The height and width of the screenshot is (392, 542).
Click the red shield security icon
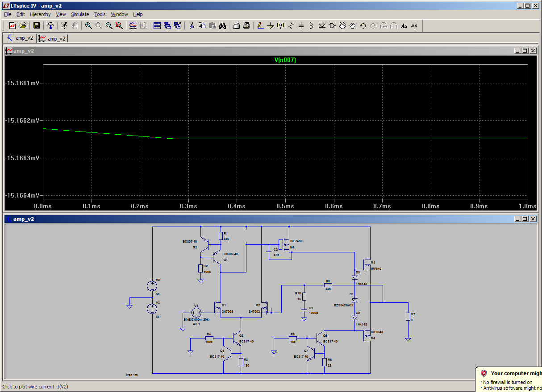(484, 373)
